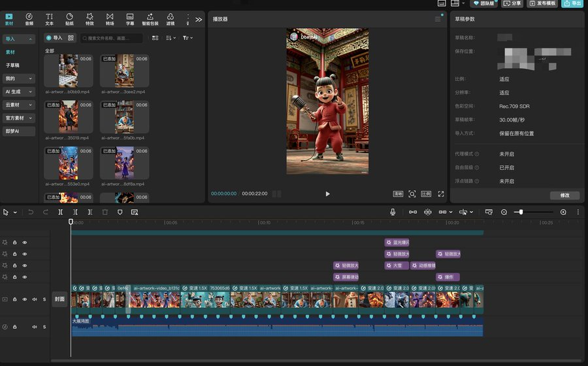Click the preview zoom-fit icon
The image size is (588, 366).
(412, 194)
